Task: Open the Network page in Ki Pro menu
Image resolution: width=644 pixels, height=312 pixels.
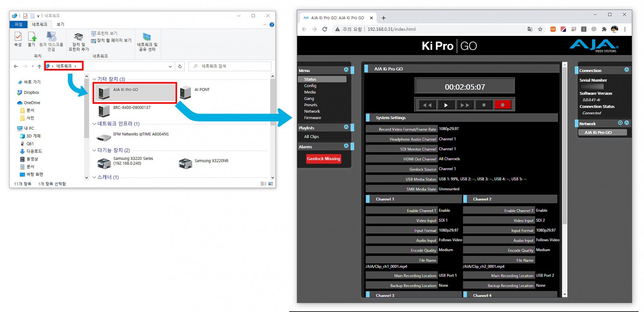Action: pos(312,112)
